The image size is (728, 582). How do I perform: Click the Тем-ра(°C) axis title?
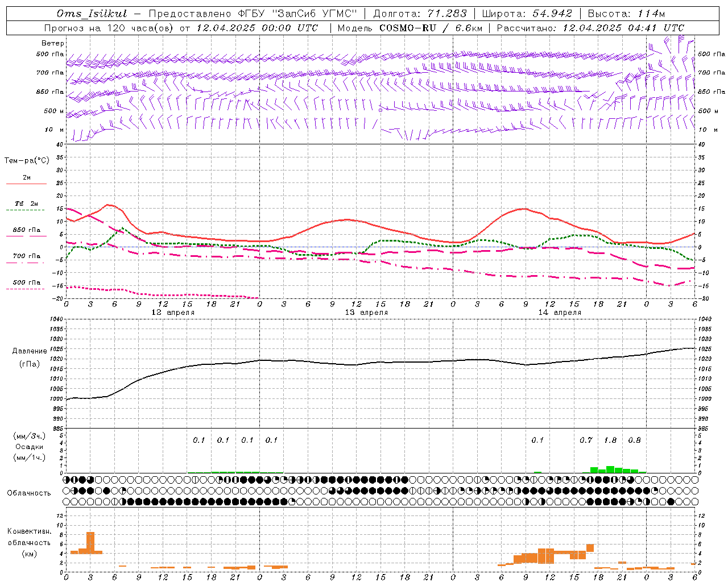click(27, 161)
